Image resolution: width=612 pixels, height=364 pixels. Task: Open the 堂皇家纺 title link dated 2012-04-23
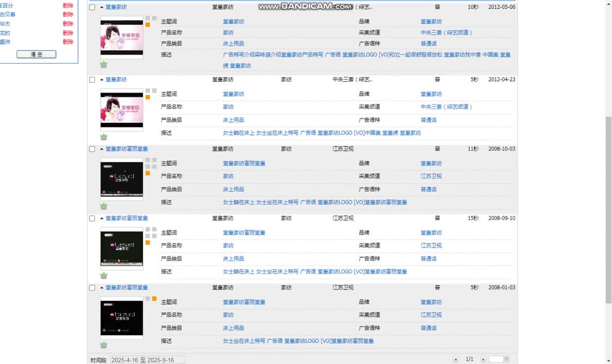click(116, 79)
